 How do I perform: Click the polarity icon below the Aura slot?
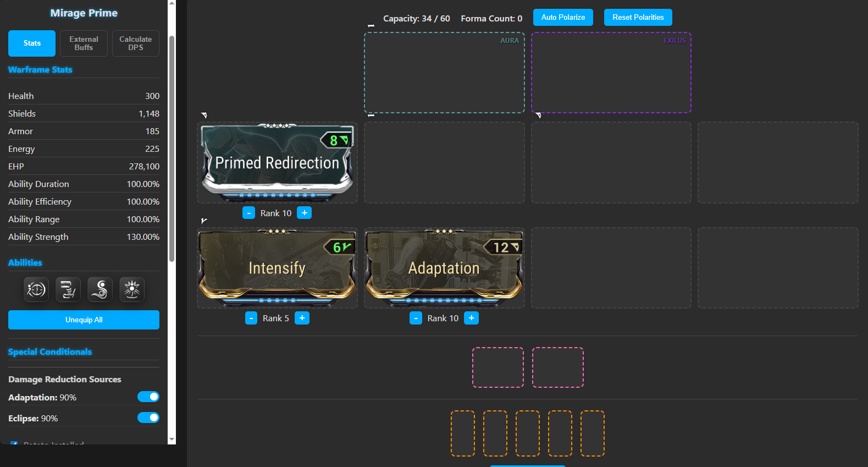[x=371, y=116]
